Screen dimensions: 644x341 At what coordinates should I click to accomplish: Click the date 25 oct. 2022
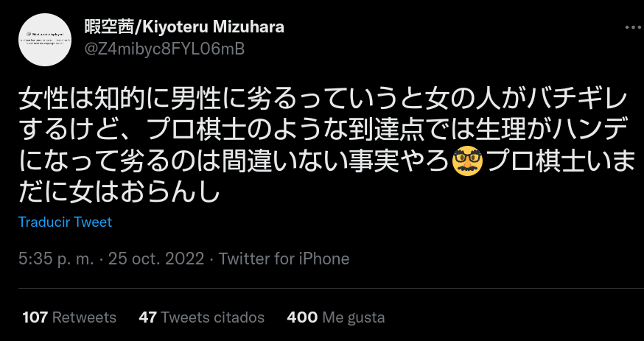coord(156,259)
